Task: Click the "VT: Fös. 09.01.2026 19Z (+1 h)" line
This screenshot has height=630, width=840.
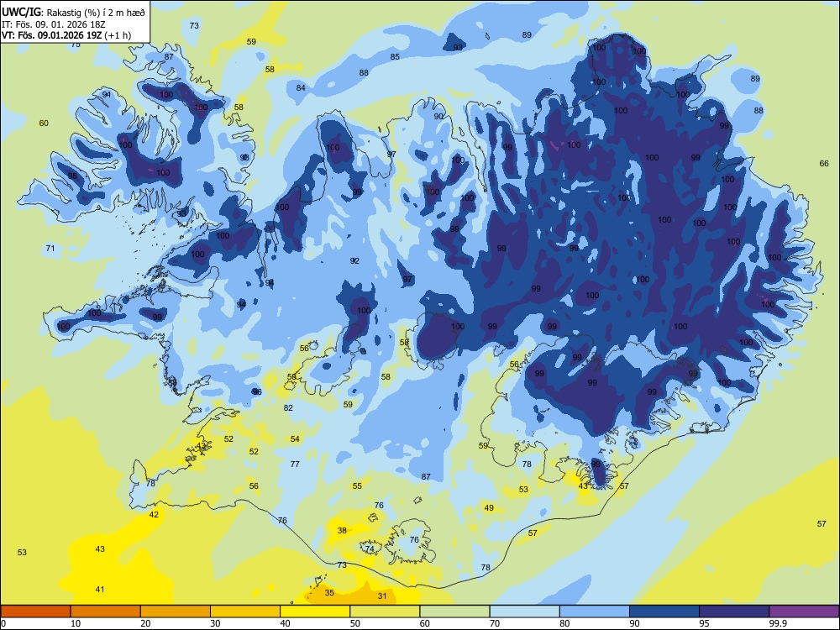Action: click(x=66, y=35)
